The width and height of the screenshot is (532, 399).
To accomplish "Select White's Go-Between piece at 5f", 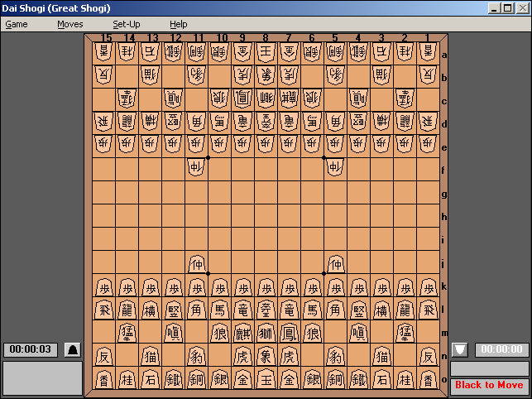I will point(335,167).
